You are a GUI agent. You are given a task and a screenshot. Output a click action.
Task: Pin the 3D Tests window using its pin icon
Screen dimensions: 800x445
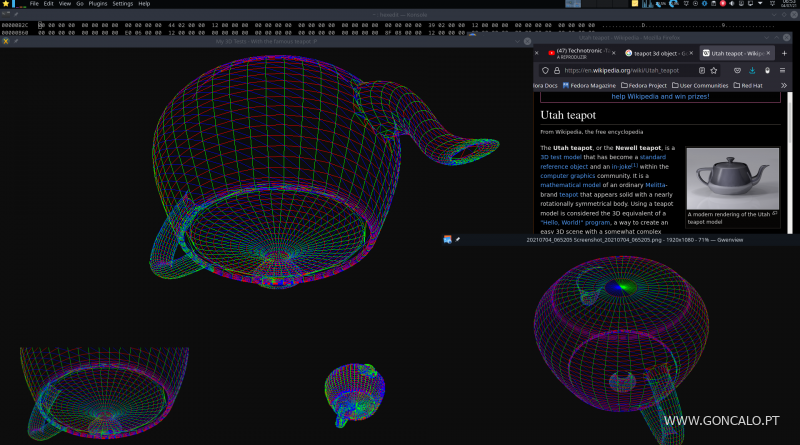click(x=15, y=41)
